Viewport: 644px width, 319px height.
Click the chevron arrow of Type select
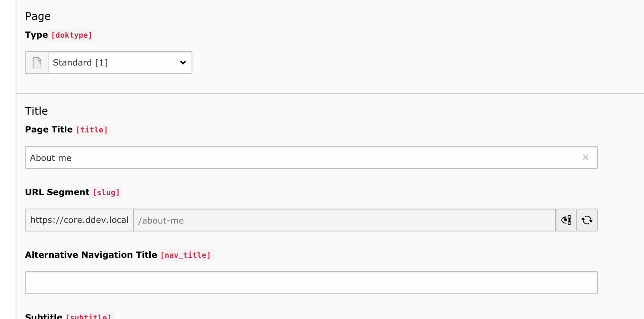tap(183, 63)
